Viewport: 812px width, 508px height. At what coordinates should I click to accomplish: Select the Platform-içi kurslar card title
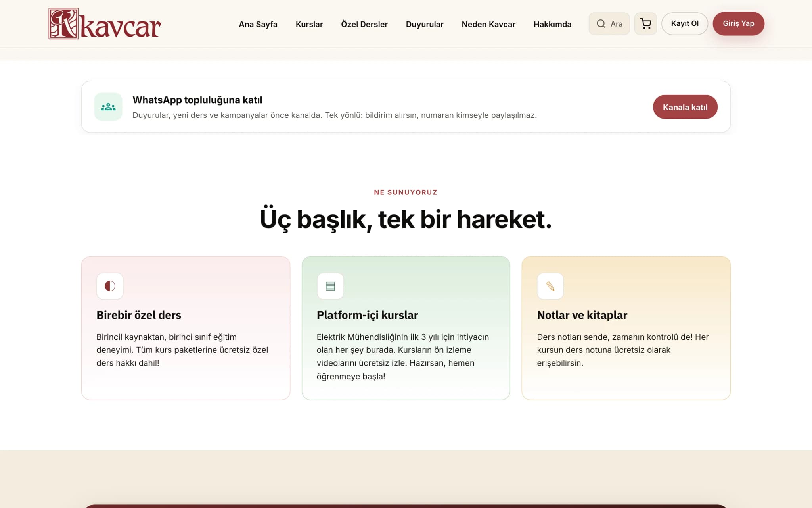tap(367, 315)
